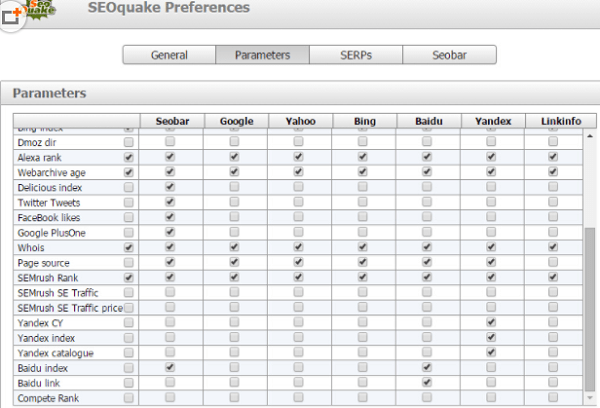This screenshot has width=600, height=408.
Task: Open the SERPs tab
Action: pos(356,55)
